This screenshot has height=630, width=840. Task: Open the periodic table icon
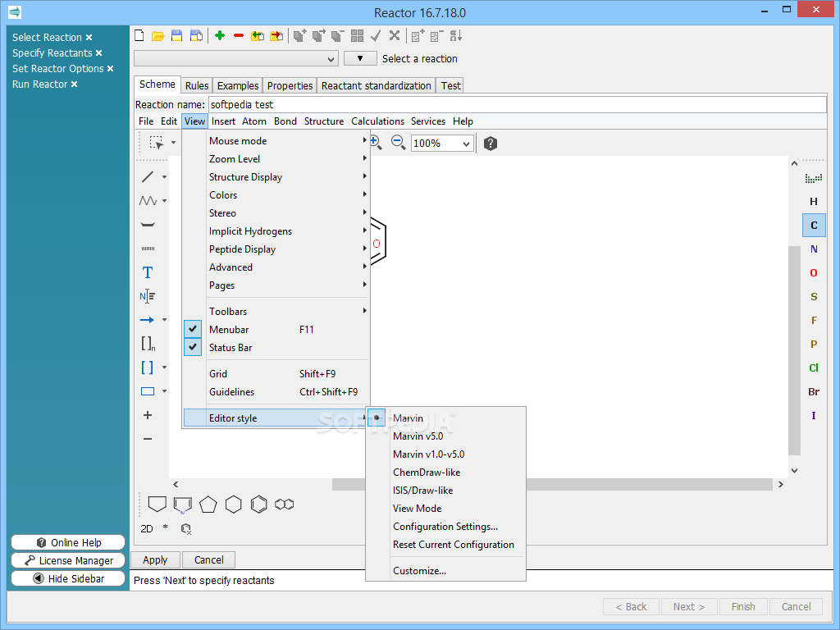pos(814,178)
